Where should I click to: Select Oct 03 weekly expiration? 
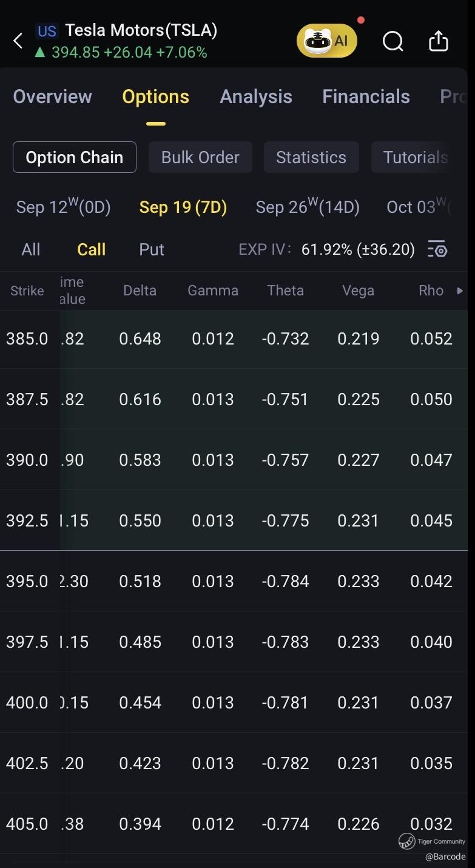pyautogui.click(x=417, y=207)
